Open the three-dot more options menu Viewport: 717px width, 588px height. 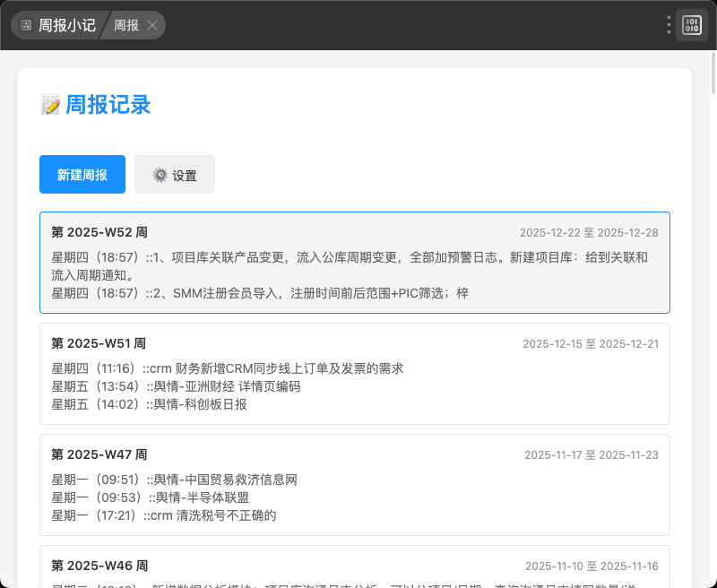tap(669, 25)
